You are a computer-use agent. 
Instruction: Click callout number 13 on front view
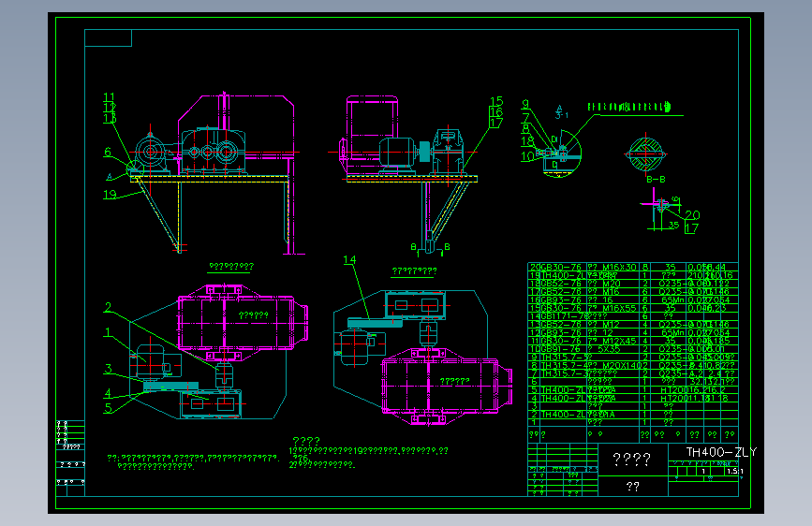pyautogui.click(x=110, y=119)
